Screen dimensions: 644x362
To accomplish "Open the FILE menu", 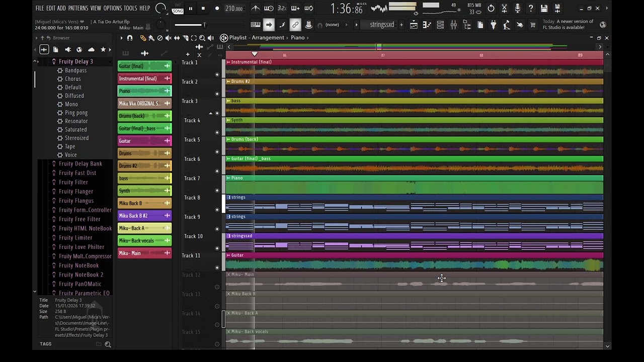I will pyautogui.click(x=40, y=8).
